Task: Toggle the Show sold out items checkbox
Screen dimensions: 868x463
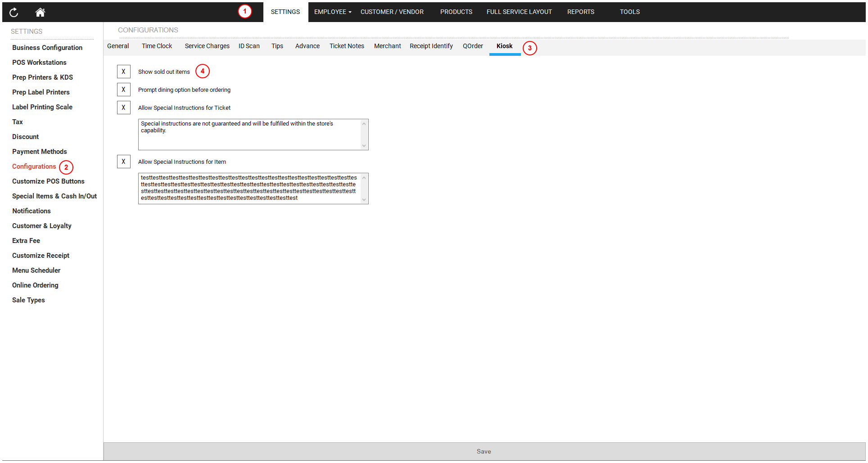Action: 123,72
